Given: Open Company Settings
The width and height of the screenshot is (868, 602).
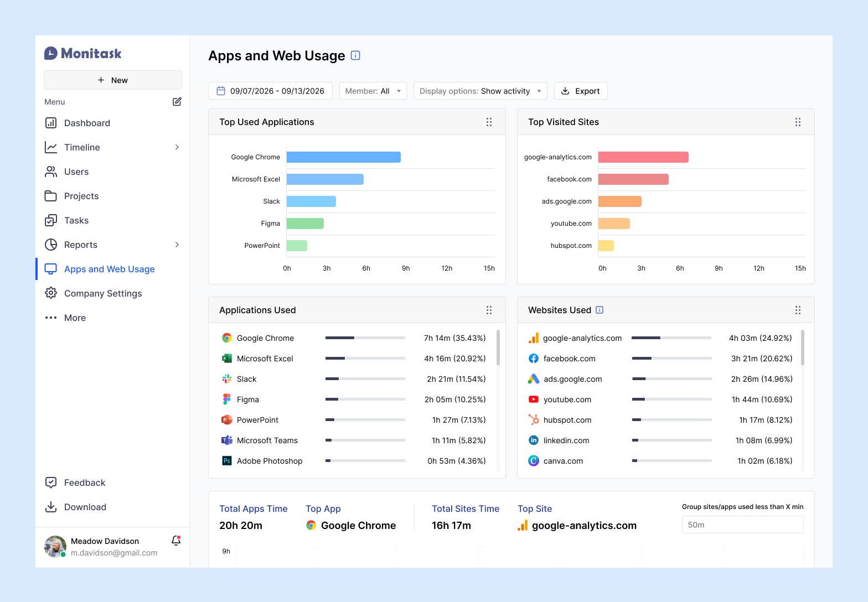Looking at the screenshot, I should tap(113, 293).
